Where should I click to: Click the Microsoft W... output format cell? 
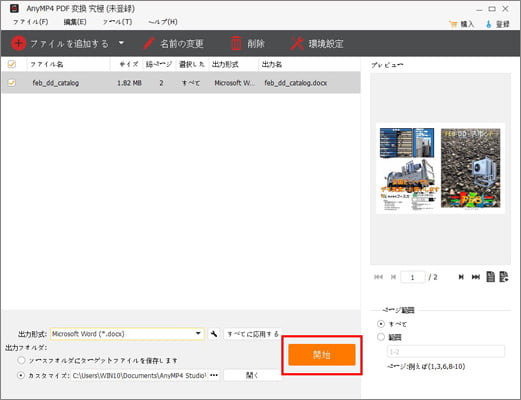(235, 83)
